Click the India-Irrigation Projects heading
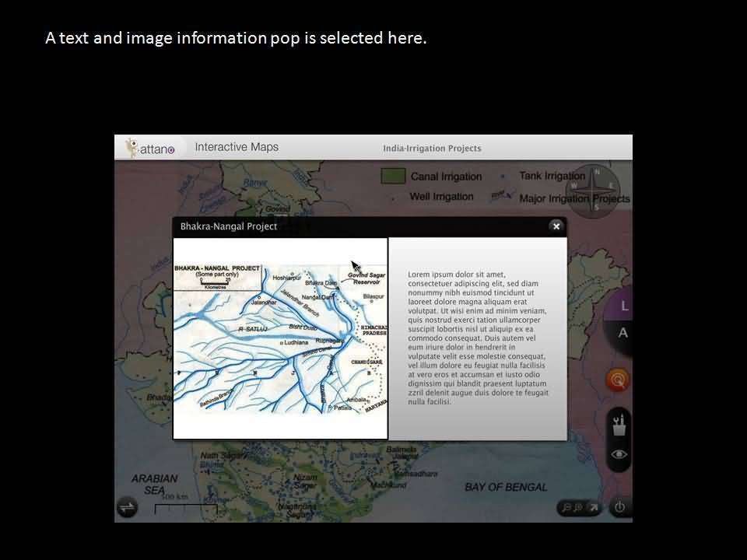This screenshot has width=747, height=560. coord(432,149)
